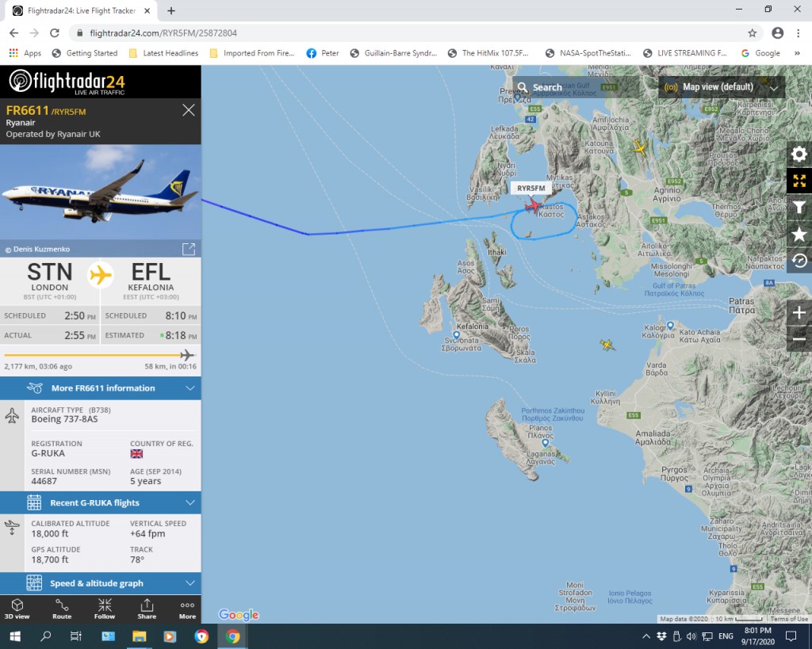Expand Speed & altitude graph section
The width and height of the screenshot is (812, 649).
[x=101, y=583]
